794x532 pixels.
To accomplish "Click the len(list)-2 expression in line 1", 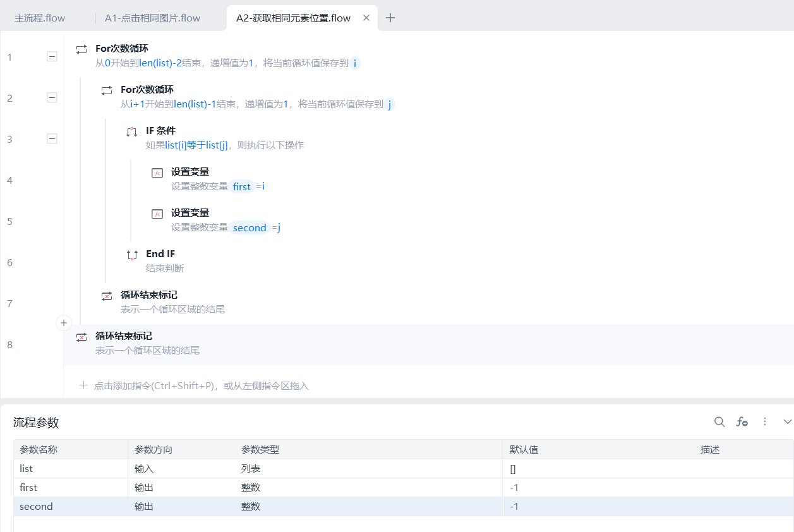I will 160,63.
